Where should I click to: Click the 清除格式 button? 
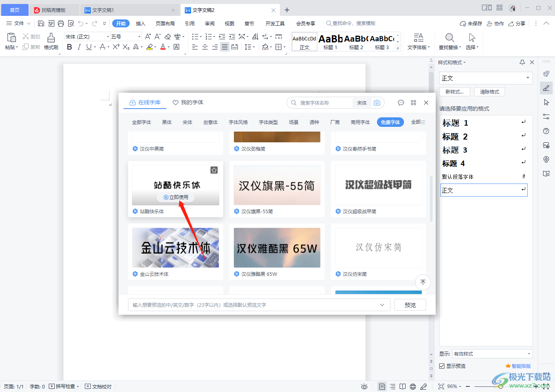(490, 92)
